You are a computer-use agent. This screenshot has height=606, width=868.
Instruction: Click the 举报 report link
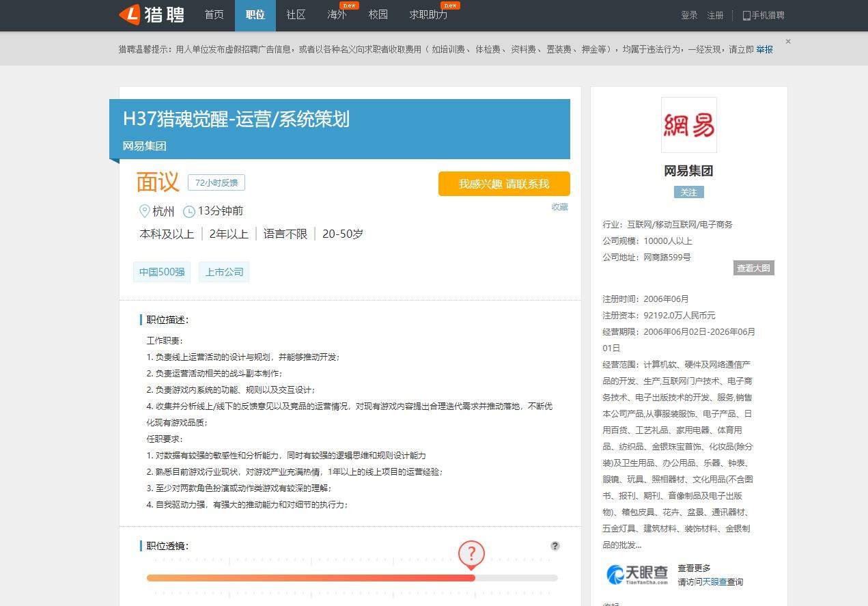(x=764, y=49)
